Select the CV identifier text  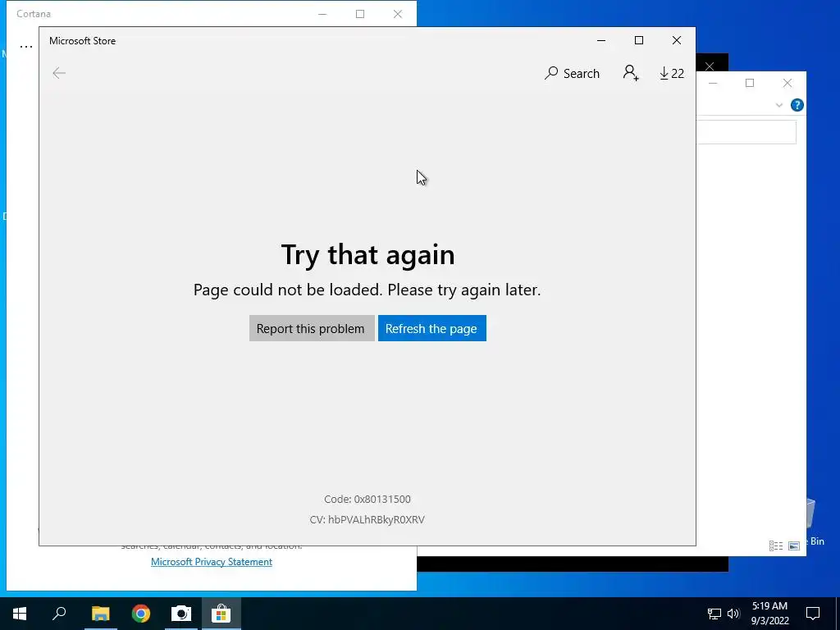click(x=367, y=519)
